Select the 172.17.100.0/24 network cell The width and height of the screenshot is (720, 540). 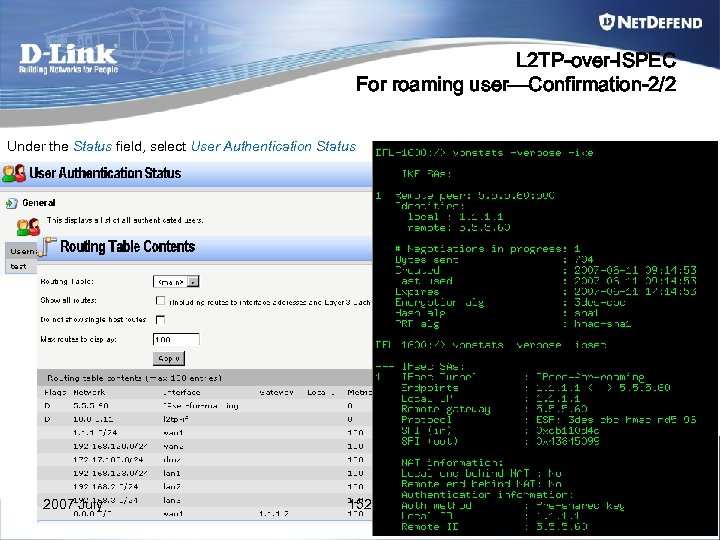108,460
